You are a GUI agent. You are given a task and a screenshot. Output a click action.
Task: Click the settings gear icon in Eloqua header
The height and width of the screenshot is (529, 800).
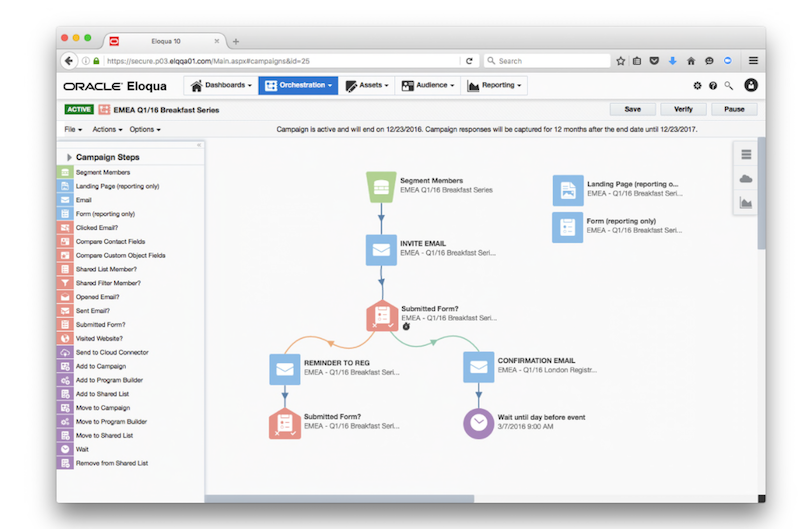coord(698,86)
